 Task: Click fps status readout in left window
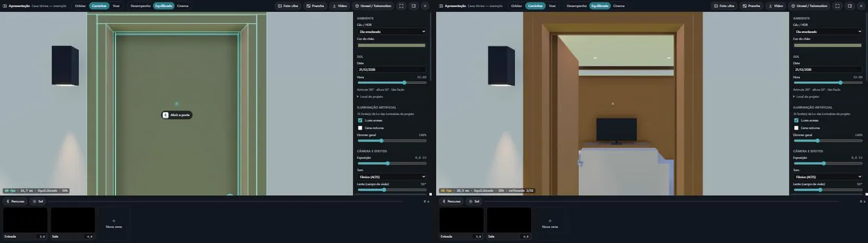point(36,191)
